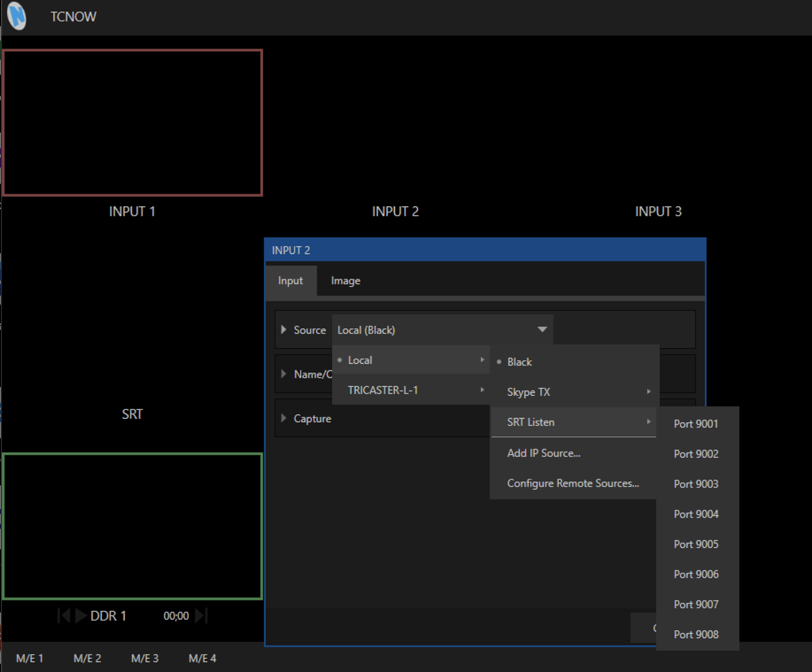Click the INPUT 1 monitor label
This screenshot has width=812, height=672.
tap(132, 211)
